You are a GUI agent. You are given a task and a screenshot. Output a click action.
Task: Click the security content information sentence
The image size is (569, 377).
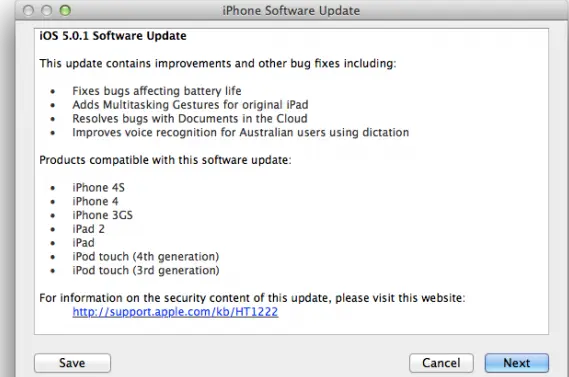pos(252,298)
